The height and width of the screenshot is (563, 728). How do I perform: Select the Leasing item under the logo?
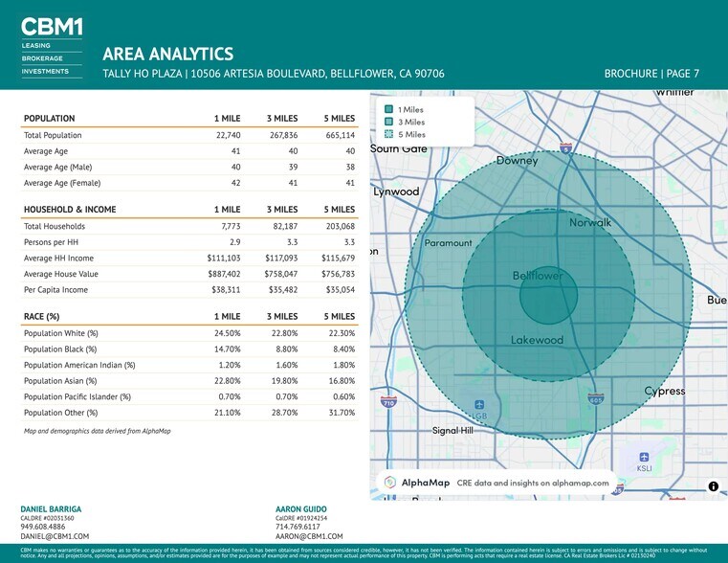(36, 46)
